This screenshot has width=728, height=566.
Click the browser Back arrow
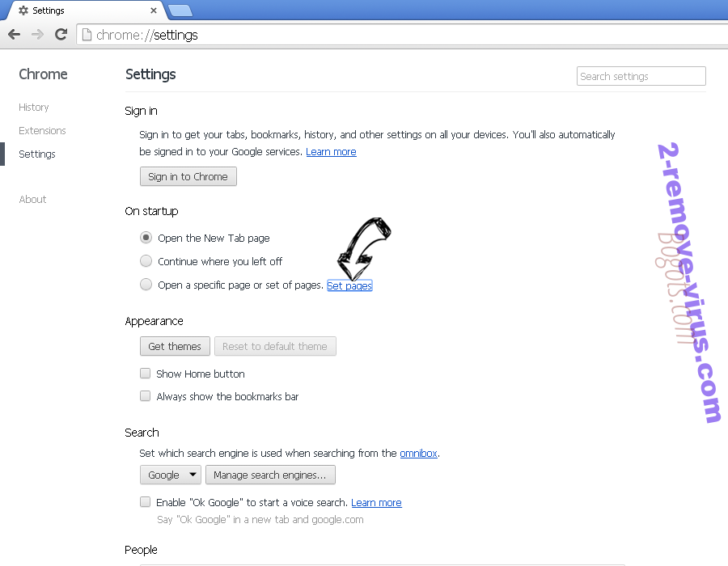(15, 34)
